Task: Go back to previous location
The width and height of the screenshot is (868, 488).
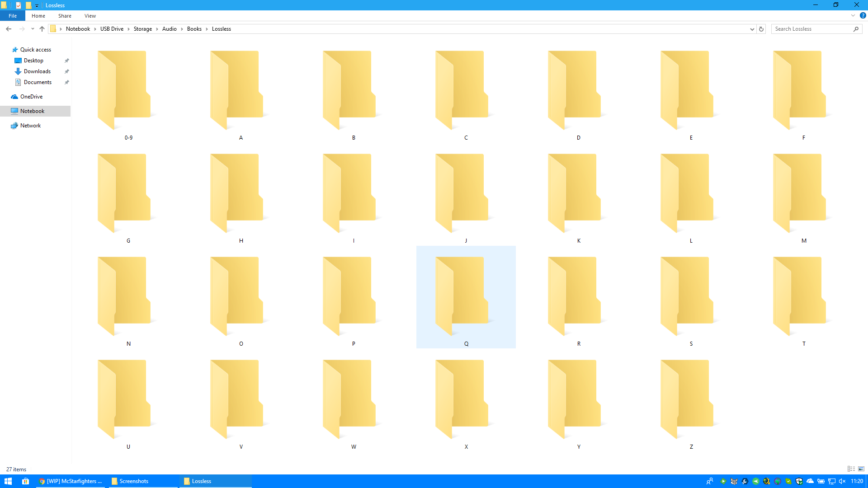Action: click(x=9, y=29)
